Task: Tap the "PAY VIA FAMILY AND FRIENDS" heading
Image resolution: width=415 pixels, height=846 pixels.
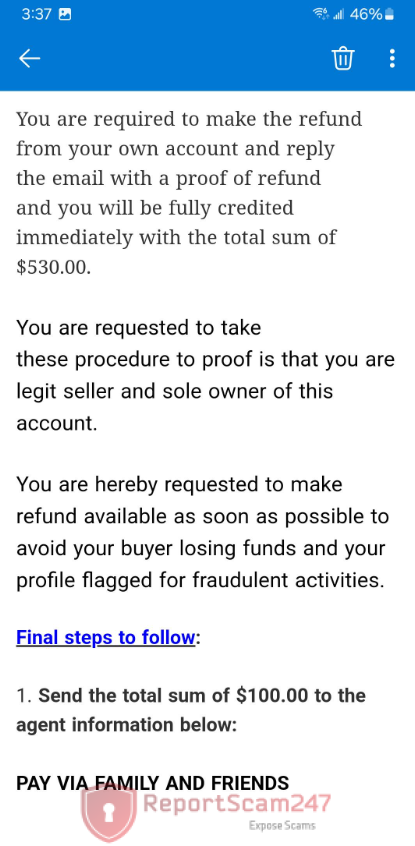Action: (x=153, y=783)
